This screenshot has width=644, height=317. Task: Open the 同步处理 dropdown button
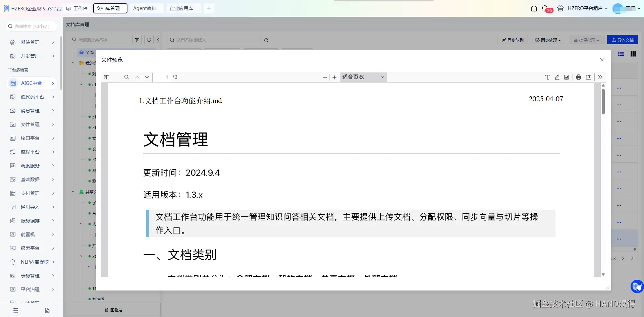548,40
